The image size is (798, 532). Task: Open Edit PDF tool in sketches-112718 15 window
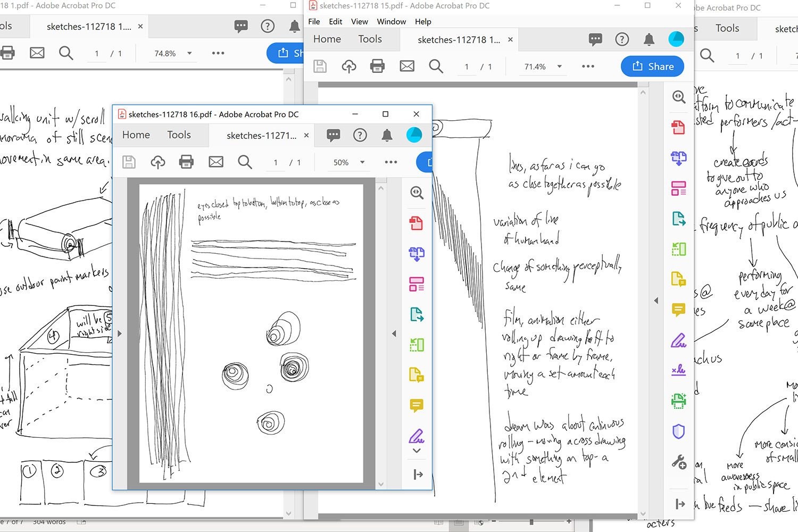[x=679, y=188]
